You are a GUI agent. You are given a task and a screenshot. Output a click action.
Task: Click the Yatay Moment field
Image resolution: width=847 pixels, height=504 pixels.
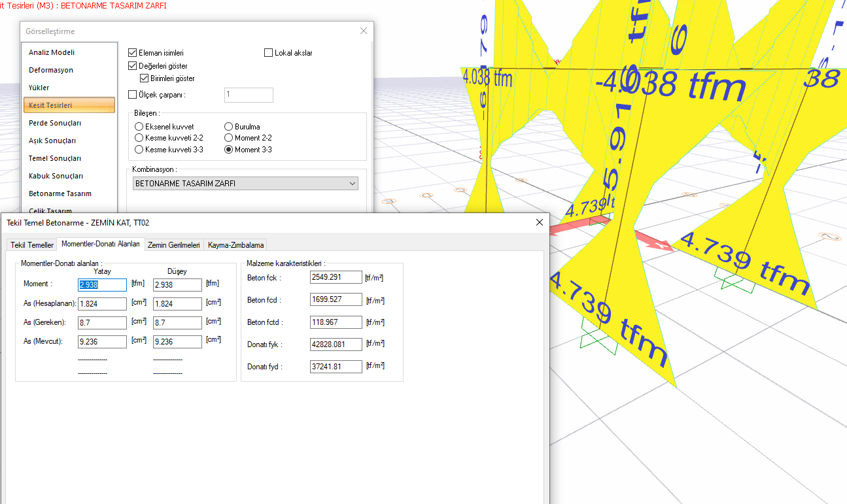coord(103,285)
